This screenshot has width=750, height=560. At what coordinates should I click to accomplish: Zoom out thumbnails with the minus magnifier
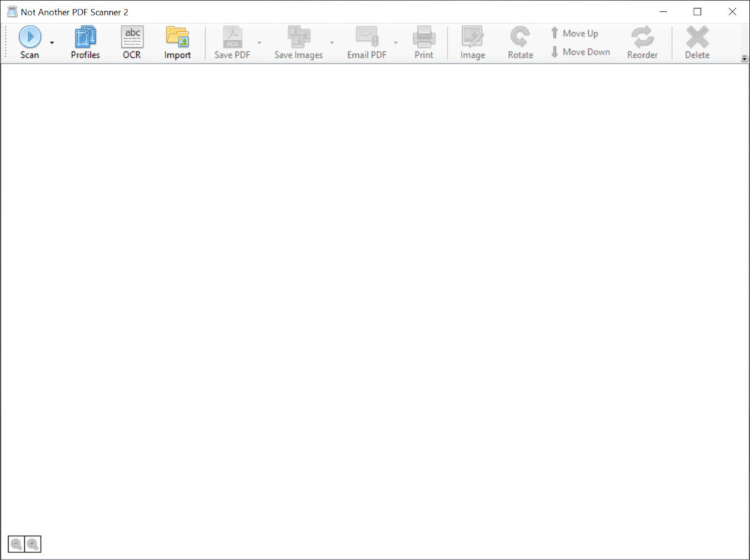click(16, 544)
